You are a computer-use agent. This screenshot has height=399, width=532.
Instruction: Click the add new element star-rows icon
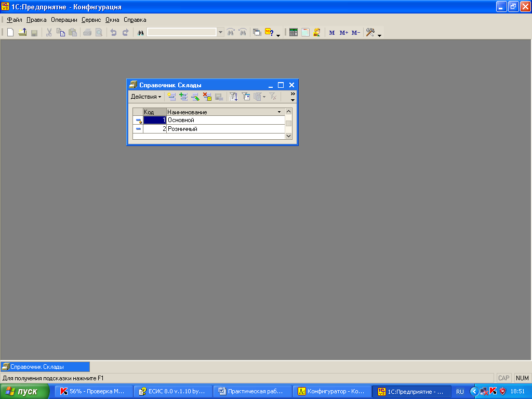[171, 97]
